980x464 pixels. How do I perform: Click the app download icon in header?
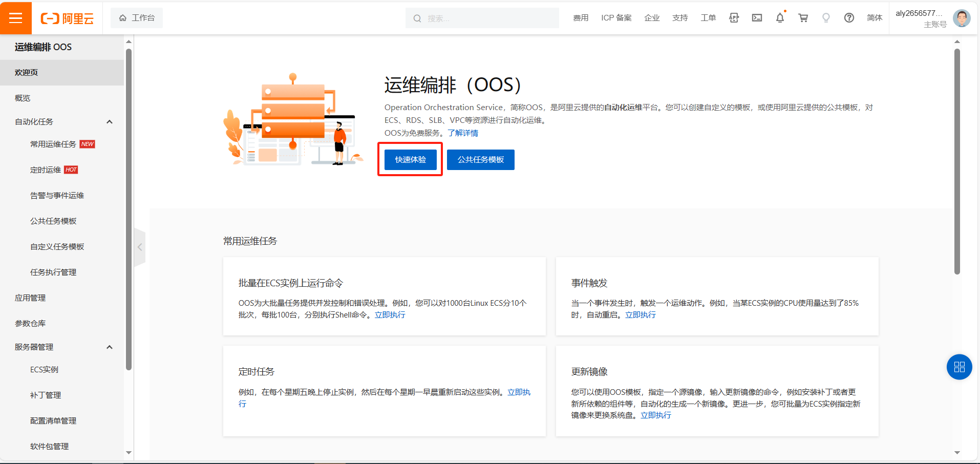pyautogui.click(x=734, y=18)
